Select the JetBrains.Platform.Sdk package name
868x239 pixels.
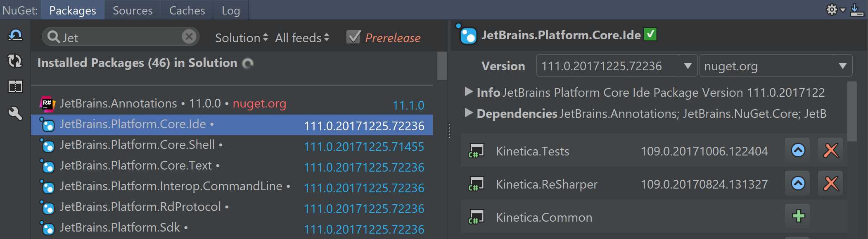point(120,227)
